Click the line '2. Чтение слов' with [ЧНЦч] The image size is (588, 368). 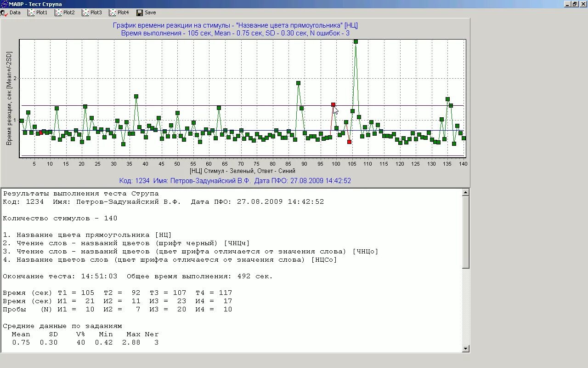click(x=126, y=243)
